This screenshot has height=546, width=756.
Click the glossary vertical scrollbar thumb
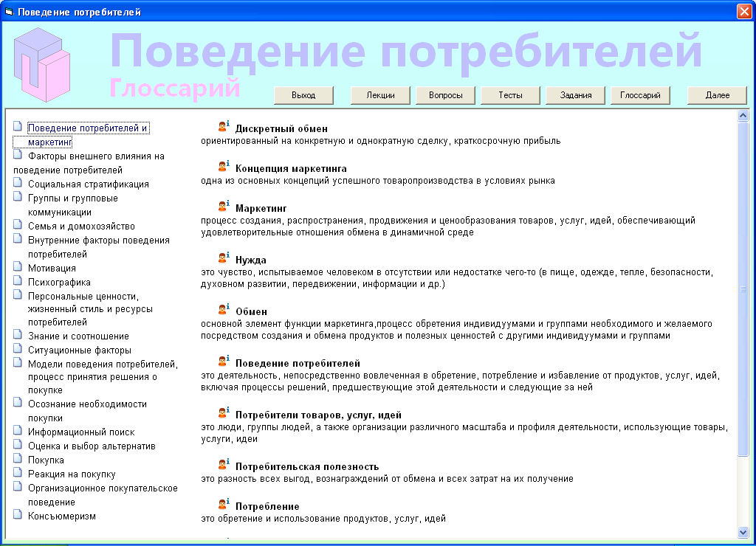743,288
